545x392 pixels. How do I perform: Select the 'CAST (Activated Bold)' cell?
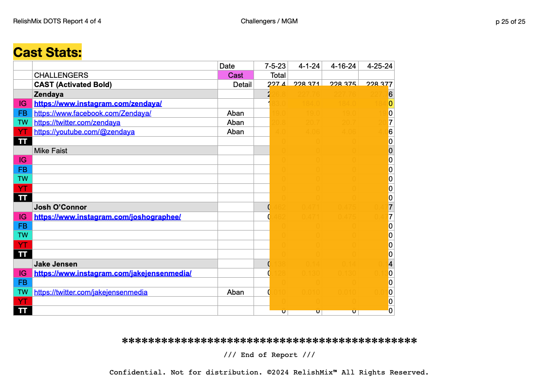coord(125,85)
